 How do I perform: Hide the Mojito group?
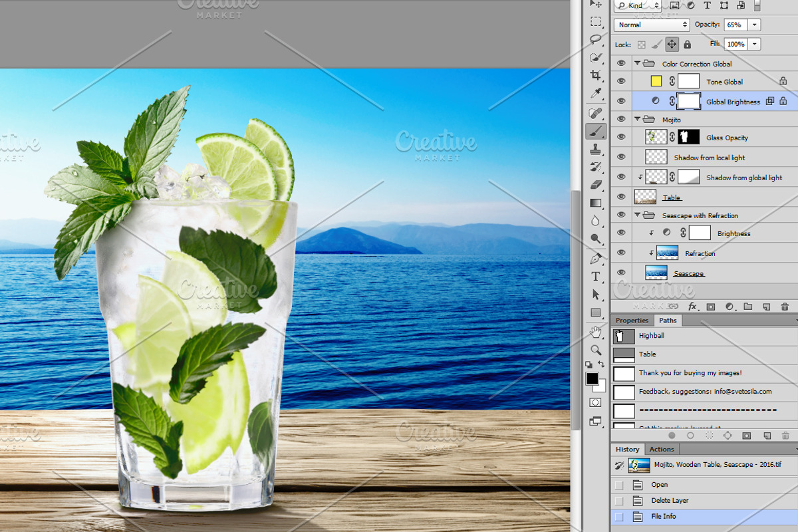(x=621, y=119)
